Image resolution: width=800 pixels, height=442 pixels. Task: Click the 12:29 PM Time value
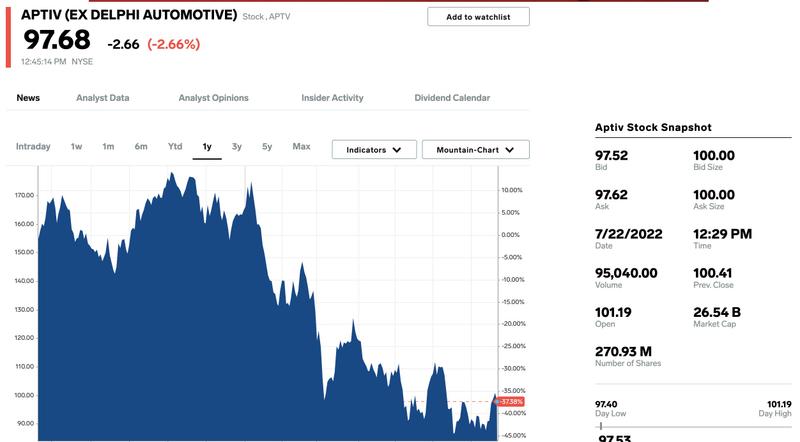[722, 234]
